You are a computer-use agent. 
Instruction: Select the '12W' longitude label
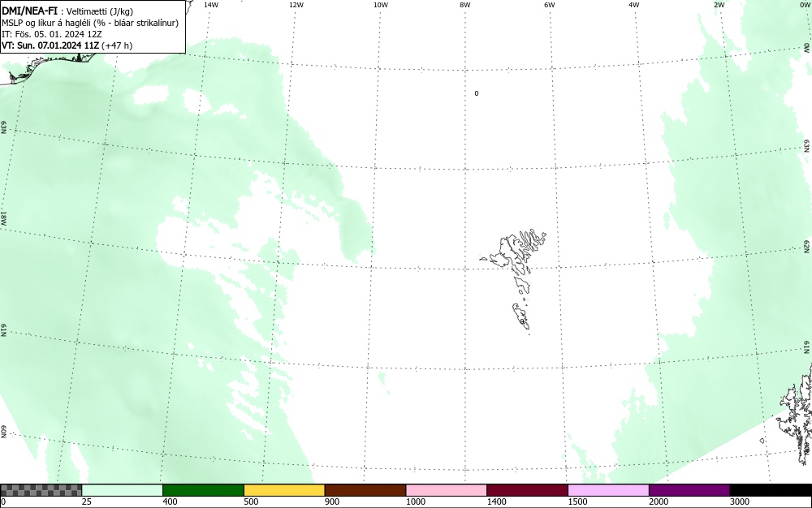tap(296, 5)
